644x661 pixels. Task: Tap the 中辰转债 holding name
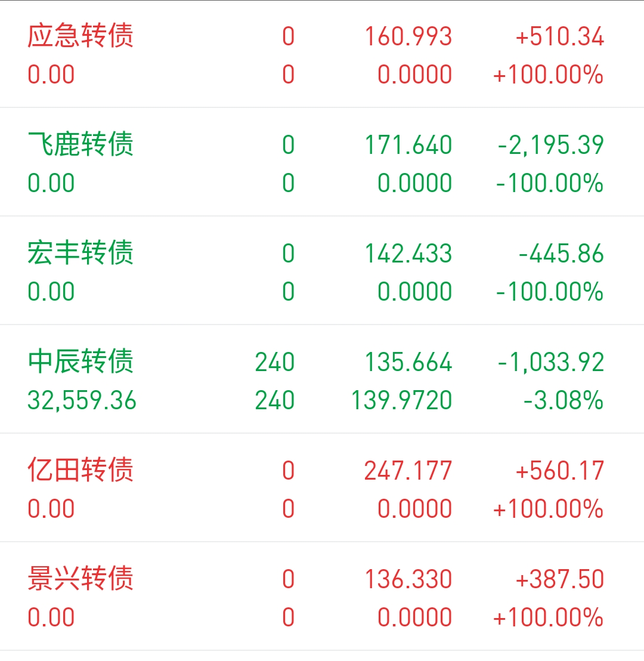[x=80, y=362]
